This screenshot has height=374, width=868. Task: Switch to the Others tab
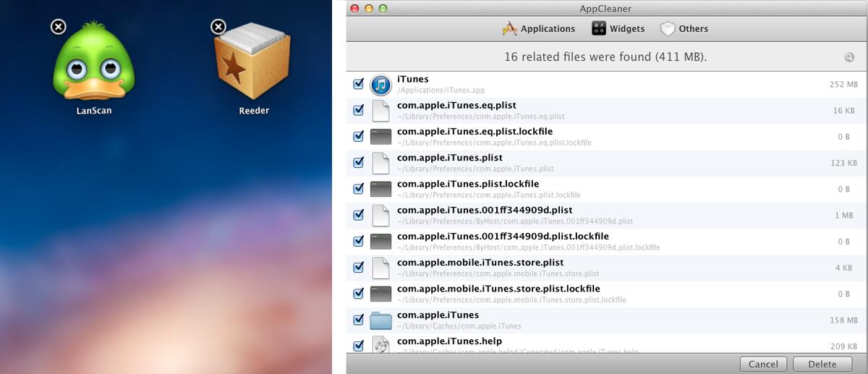point(684,29)
